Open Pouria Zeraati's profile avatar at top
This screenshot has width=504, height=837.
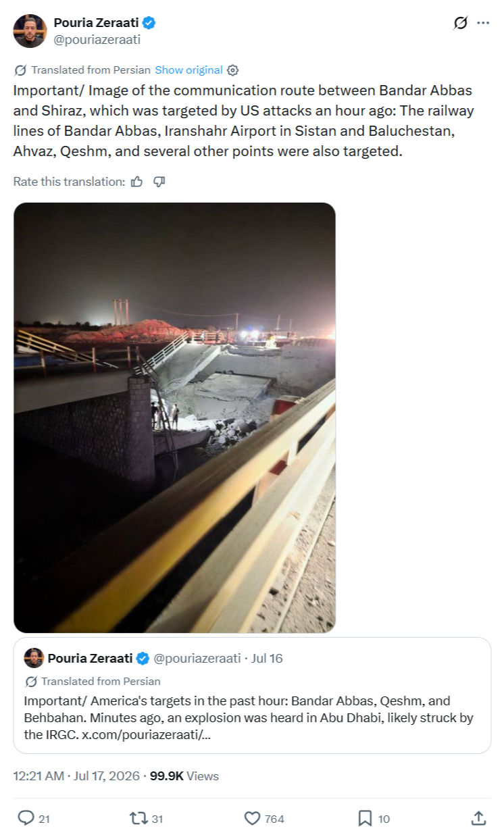coord(30,31)
